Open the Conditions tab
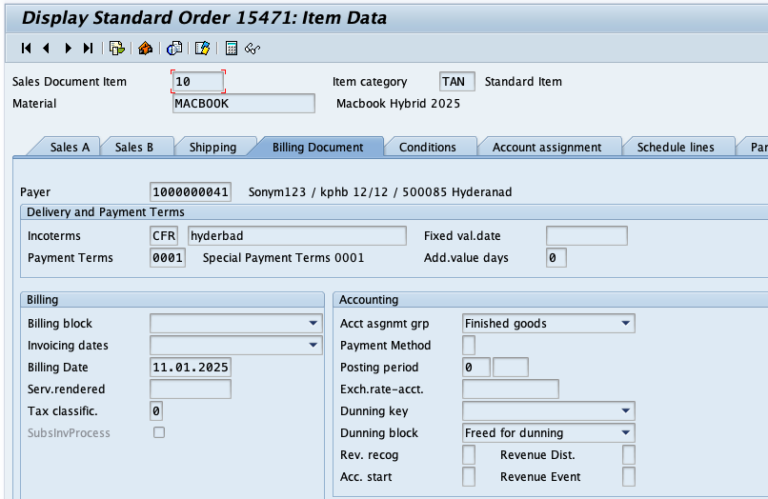Screen dimensions: 768x499 click(428, 147)
